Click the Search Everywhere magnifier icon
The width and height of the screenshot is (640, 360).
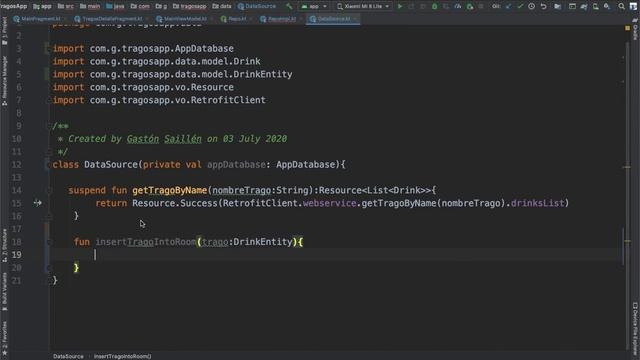click(621, 6)
